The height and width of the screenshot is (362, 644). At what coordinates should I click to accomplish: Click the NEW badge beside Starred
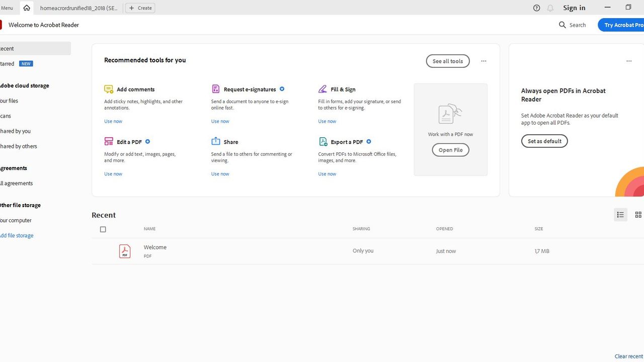coord(26,64)
